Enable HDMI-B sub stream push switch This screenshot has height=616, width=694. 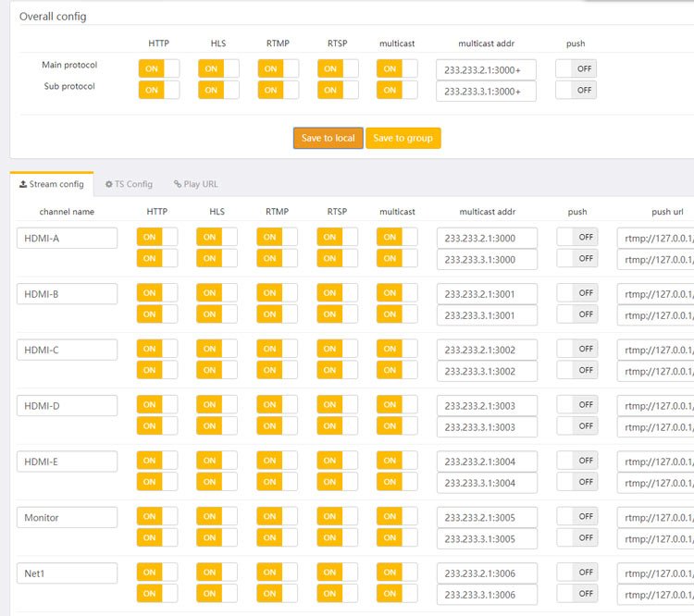click(577, 314)
